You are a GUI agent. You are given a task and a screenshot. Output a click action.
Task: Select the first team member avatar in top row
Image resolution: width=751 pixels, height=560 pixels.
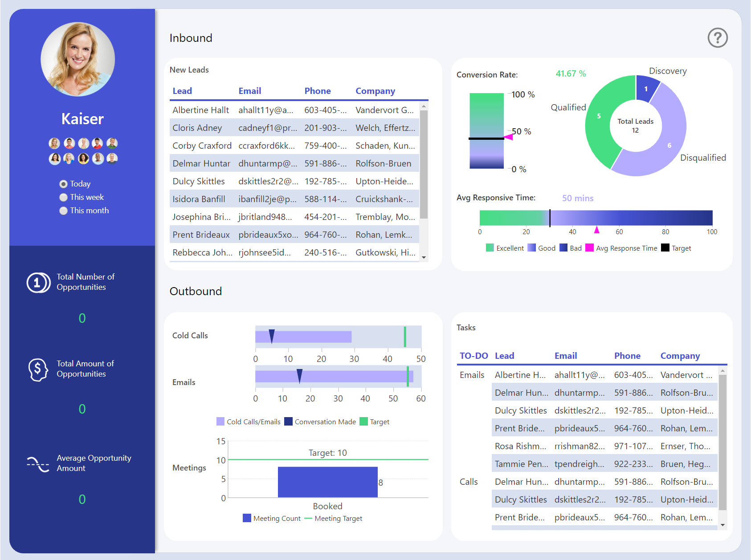54,143
